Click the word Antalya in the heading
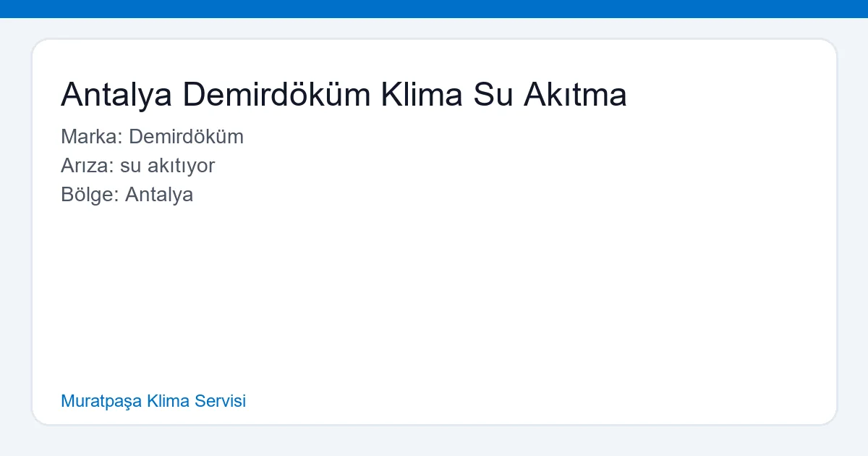 pyautogui.click(x=116, y=94)
